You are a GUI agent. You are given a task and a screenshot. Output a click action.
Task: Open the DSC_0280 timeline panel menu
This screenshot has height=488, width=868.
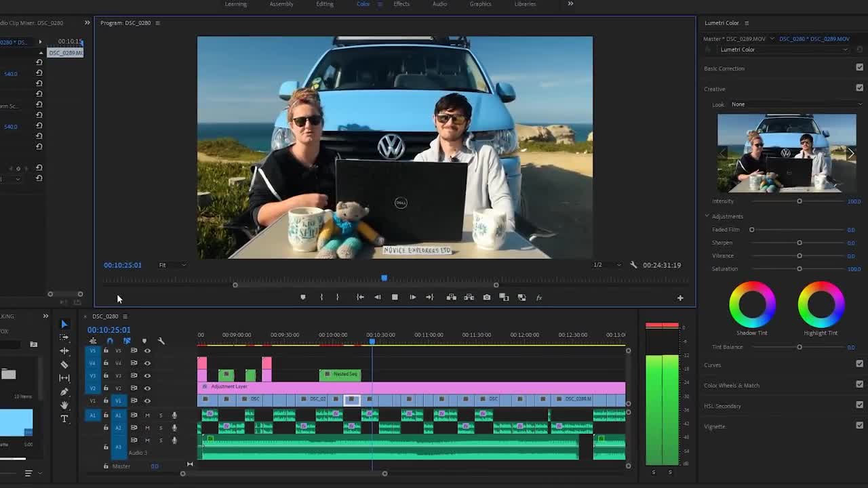pos(125,317)
